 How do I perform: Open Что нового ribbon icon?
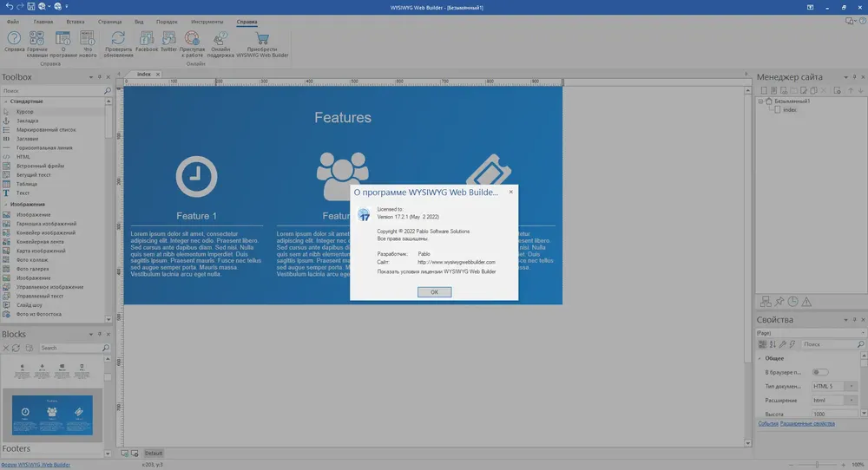pyautogui.click(x=88, y=38)
